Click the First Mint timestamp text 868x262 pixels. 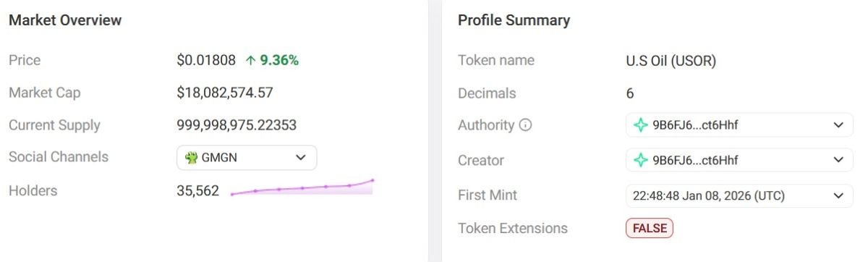tap(708, 195)
